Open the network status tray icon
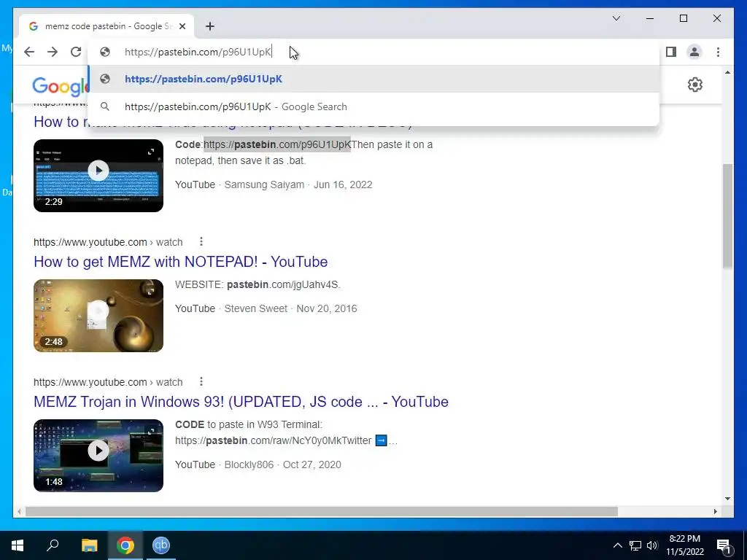Image resolution: width=747 pixels, height=560 pixels. pos(635,545)
